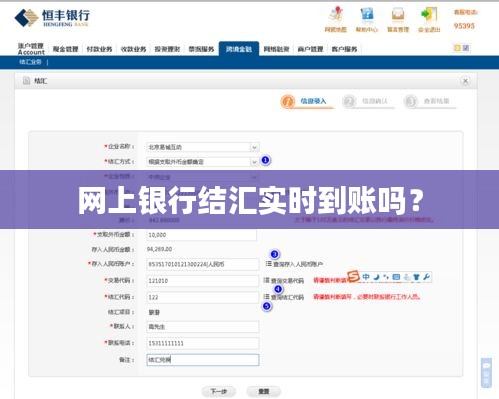Click the 下一步 next step button
Viewport: 499px width, 399px height.
click(219, 391)
